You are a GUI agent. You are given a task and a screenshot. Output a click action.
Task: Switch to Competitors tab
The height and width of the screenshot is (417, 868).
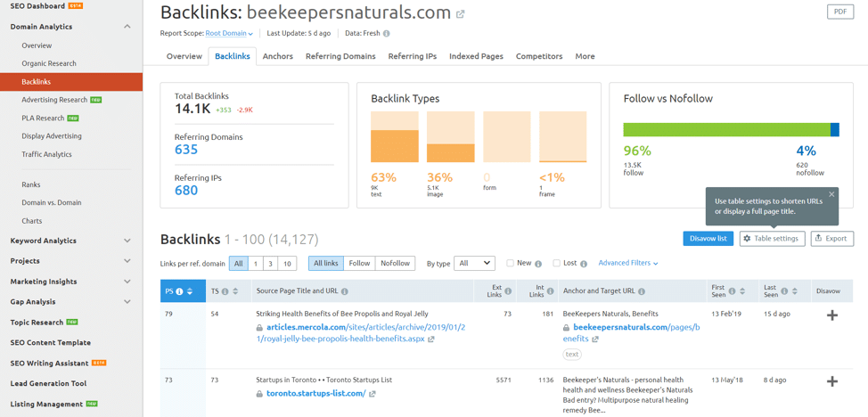click(539, 56)
